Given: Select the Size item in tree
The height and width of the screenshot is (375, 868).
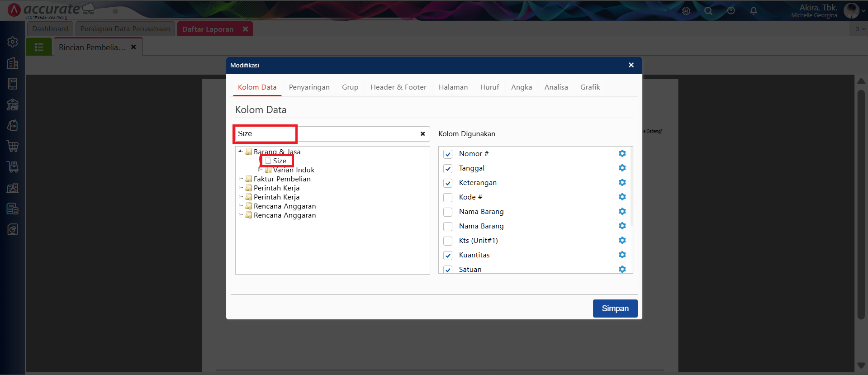Looking at the screenshot, I should pyautogui.click(x=279, y=161).
